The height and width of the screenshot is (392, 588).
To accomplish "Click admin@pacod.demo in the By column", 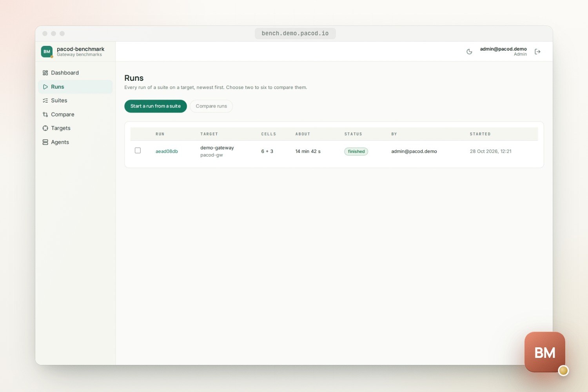I will [x=414, y=151].
